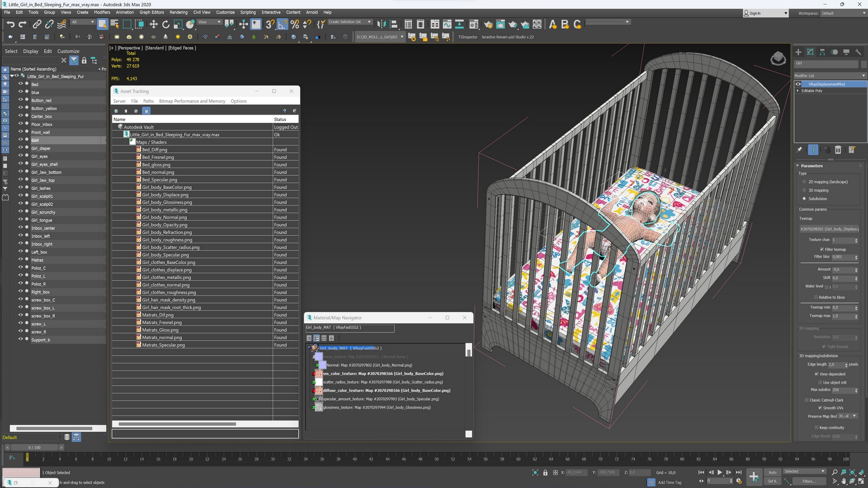Open the Hierarchy command panel tab
Viewport: 868px width, 488px height.
pos(822,52)
